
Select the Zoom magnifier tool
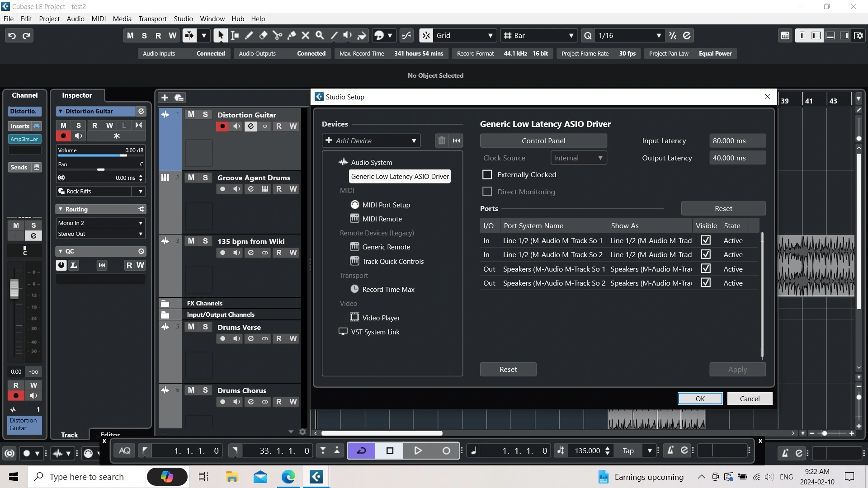320,36
